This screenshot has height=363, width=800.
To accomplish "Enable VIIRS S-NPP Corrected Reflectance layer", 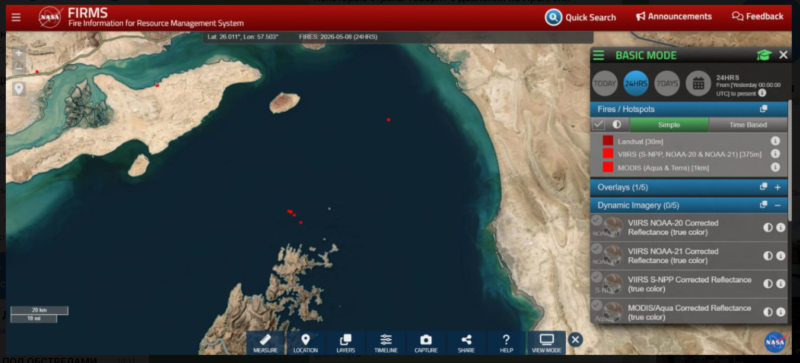I will click(x=596, y=277).
